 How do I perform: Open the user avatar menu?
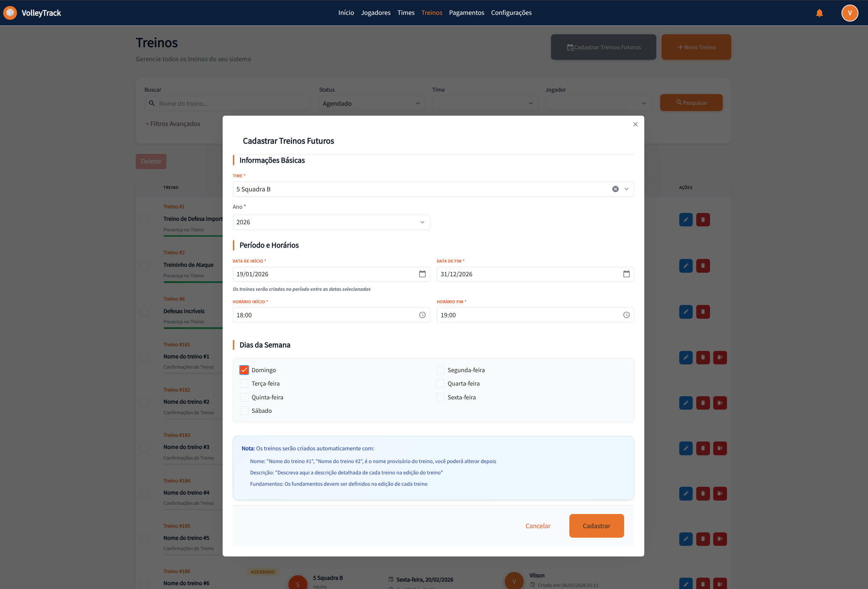pyautogui.click(x=849, y=13)
